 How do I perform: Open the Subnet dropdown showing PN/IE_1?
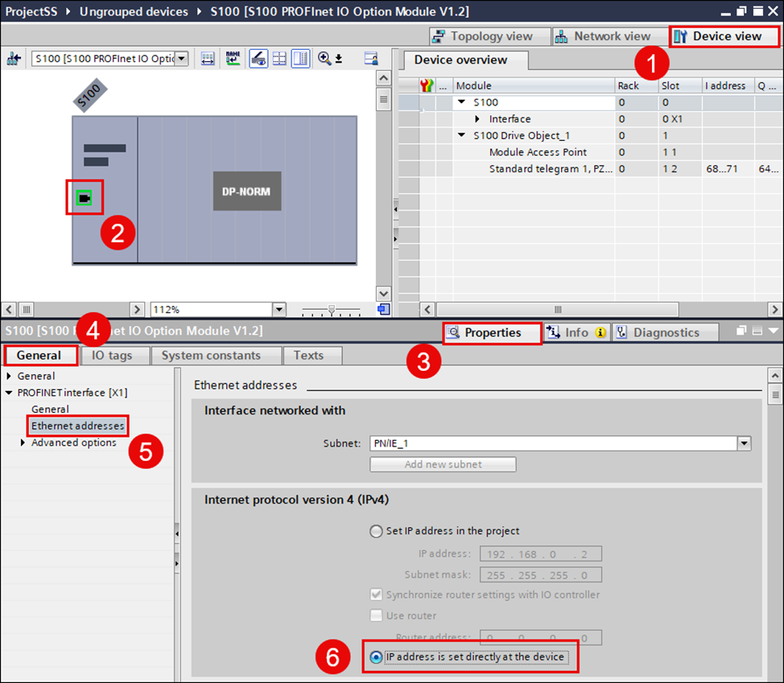coord(743,443)
